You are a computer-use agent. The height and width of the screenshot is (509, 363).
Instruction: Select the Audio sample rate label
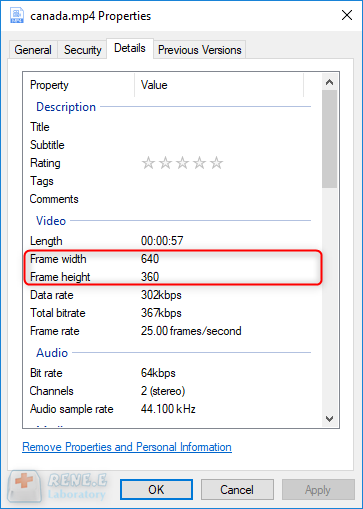72,409
